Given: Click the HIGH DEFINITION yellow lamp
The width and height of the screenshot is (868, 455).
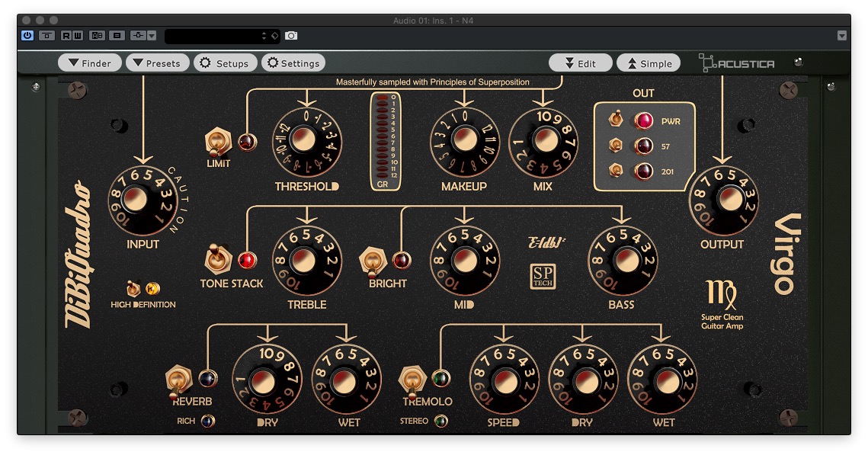Looking at the screenshot, I should [x=152, y=288].
